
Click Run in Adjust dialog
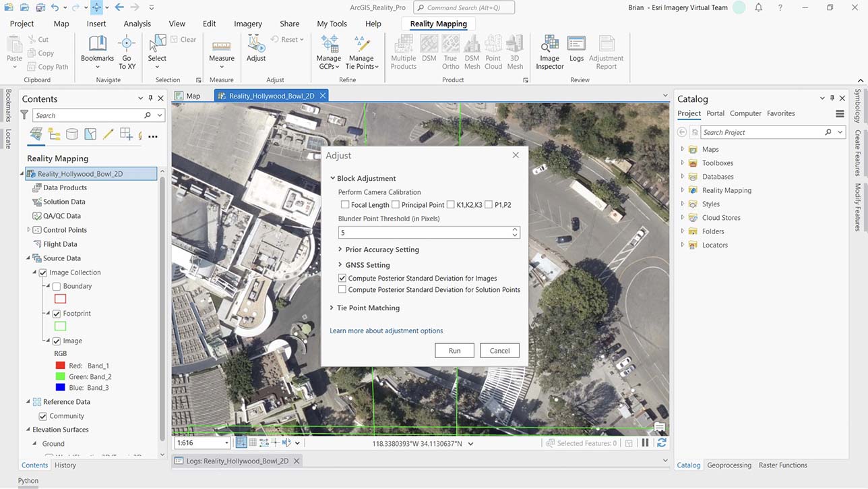click(x=455, y=351)
